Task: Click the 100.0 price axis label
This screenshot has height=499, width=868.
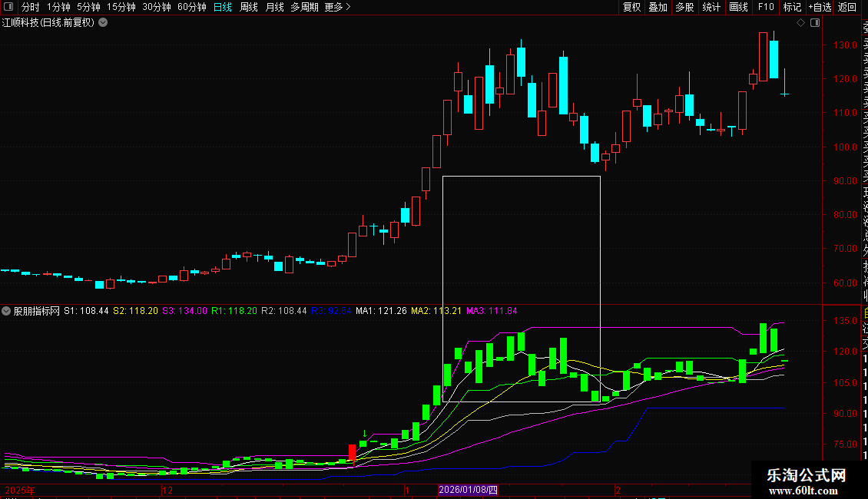Action: pos(845,147)
